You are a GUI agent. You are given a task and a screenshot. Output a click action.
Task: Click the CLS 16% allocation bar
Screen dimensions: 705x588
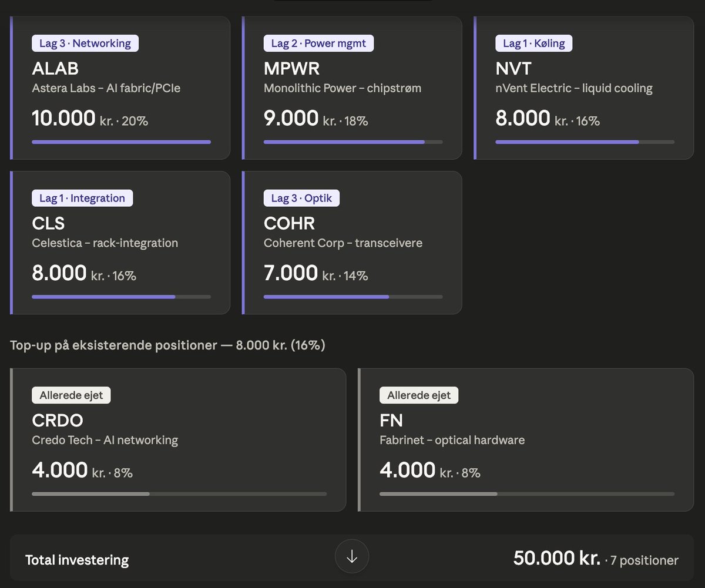pos(121,297)
